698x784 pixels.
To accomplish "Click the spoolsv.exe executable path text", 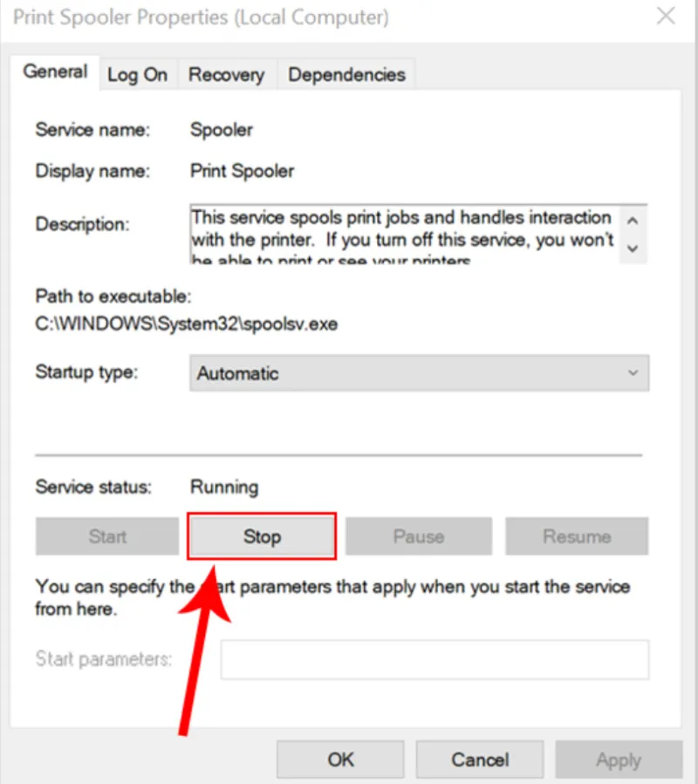I will click(x=186, y=324).
